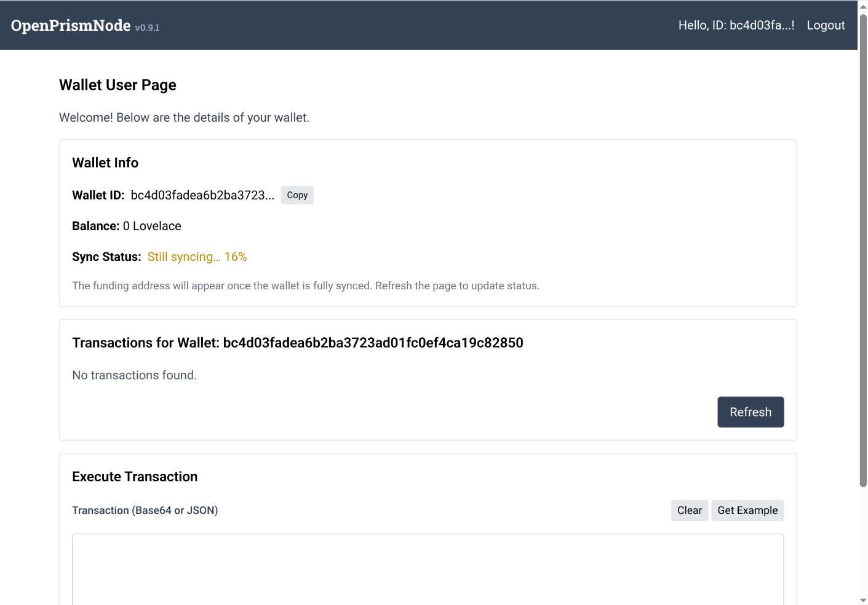Click the full wallet hash in Transactions heading
The width and height of the screenshot is (868, 605).
[x=373, y=343]
